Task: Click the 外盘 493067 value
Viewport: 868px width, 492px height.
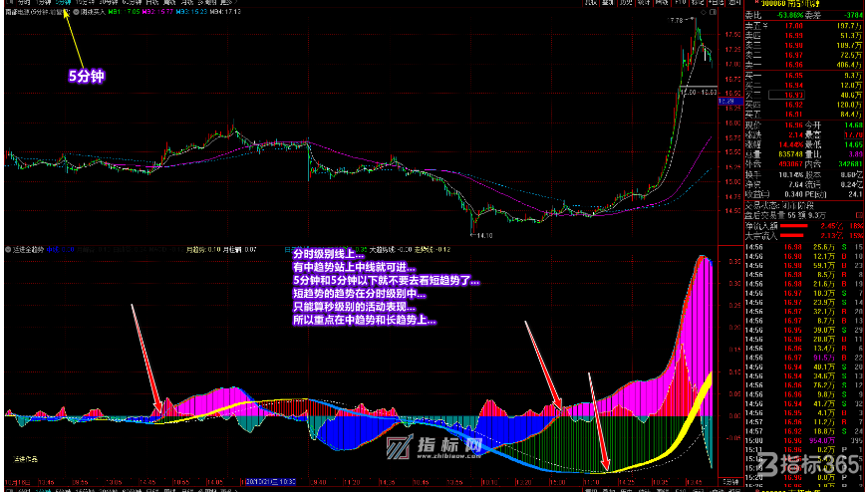Action: tap(790, 164)
